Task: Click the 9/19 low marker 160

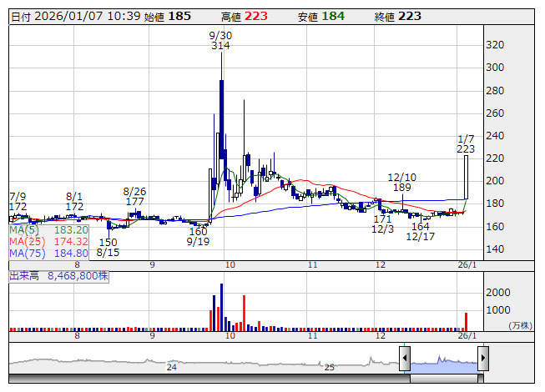Action: pos(198,231)
